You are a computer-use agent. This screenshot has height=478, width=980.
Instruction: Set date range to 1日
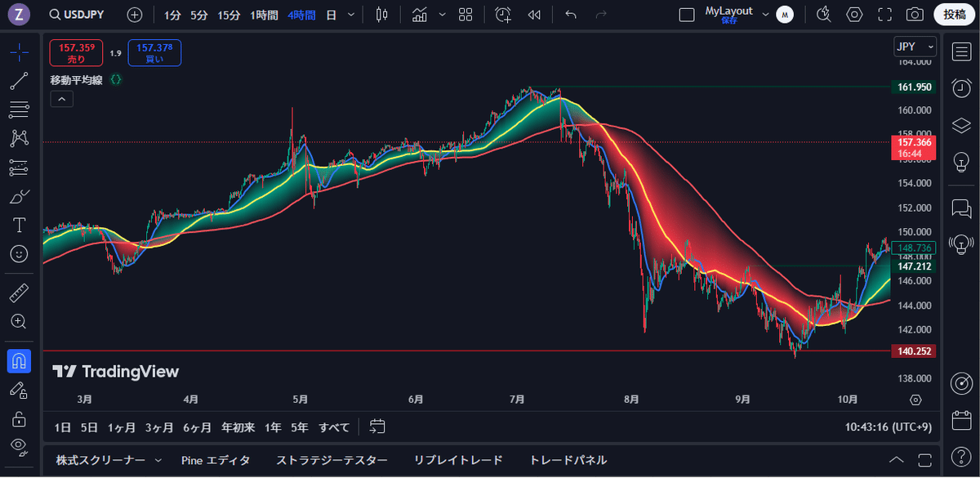tap(62, 427)
